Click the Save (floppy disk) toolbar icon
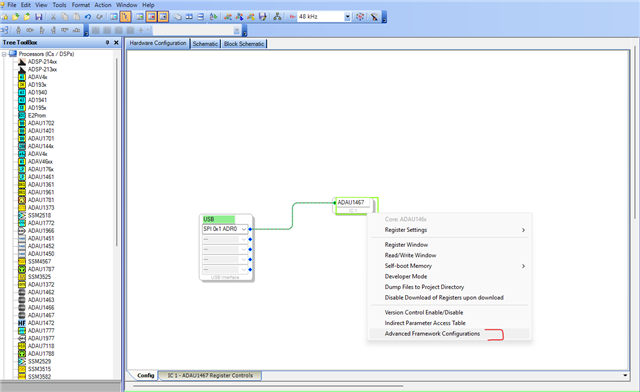 pos(38,17)
